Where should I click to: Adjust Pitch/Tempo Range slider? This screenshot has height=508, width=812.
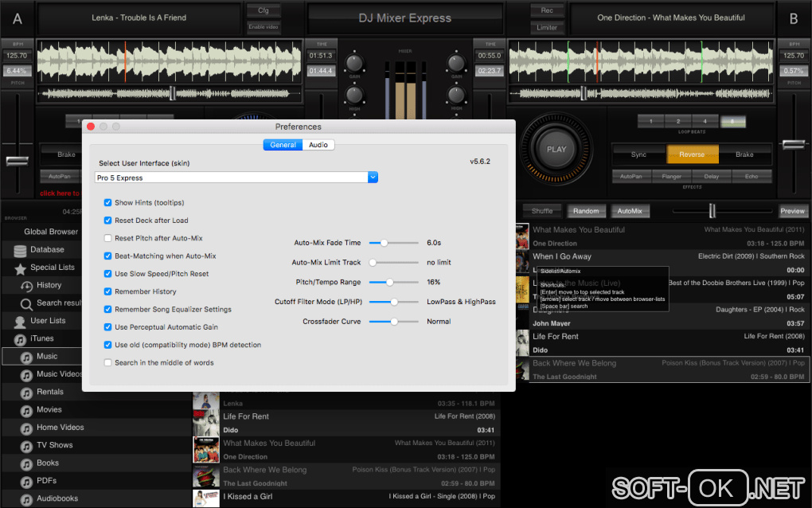point(393,282)
